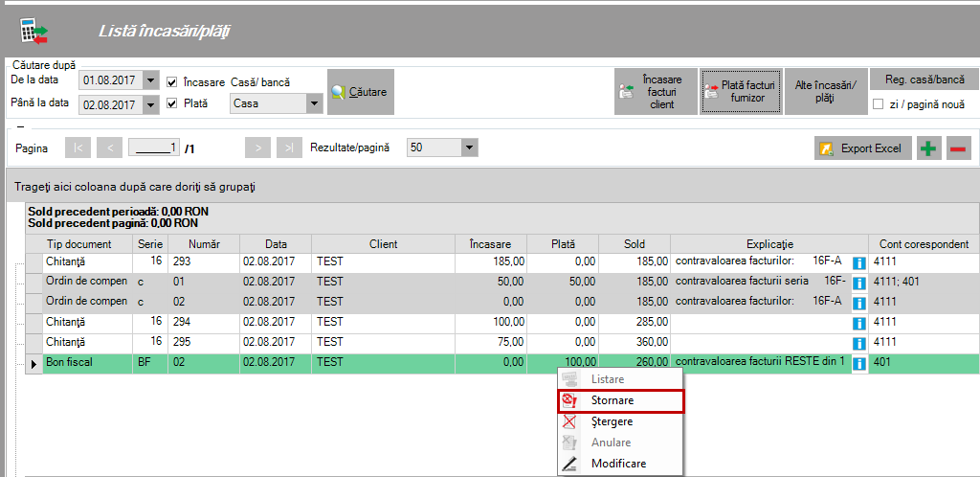Click the number 294 cell

point(204,322)
